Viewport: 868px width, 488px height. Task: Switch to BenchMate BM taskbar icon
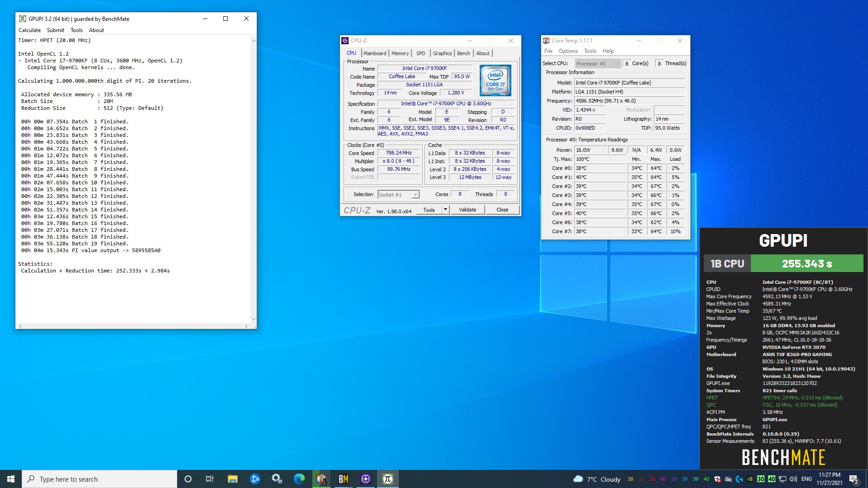point(344,479)
